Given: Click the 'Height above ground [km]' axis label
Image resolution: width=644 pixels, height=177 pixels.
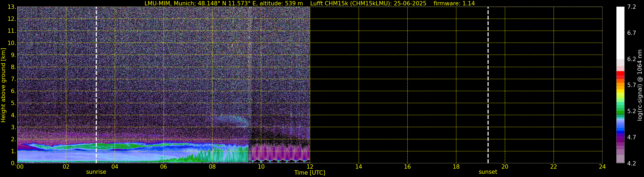Looking at the screenshot, I should pos(3,85).
